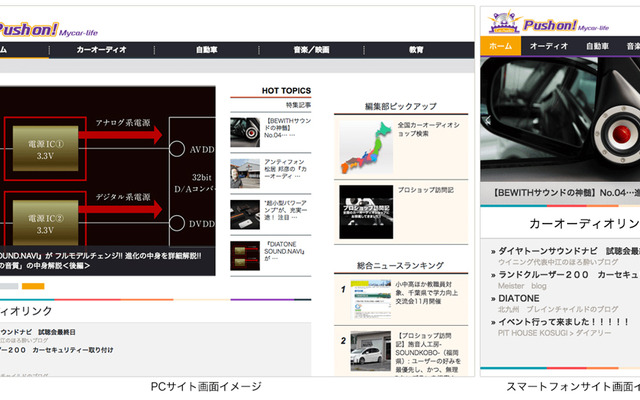Image resolution: width=640 pixels, height=400 pixels.
Task: Click the 超小型パワーアンプ article thumbnail
Action: click(245, 214)
